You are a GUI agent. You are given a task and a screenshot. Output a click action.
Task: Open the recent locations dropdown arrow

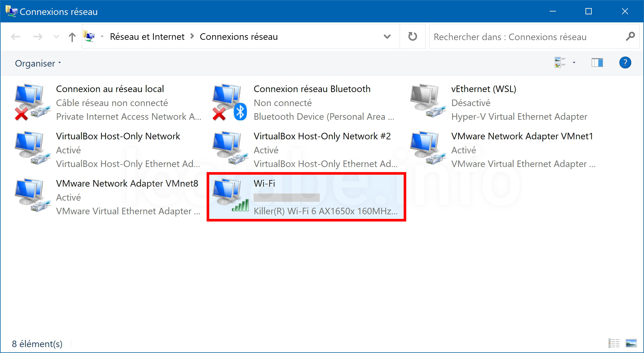tap(56, 37)
